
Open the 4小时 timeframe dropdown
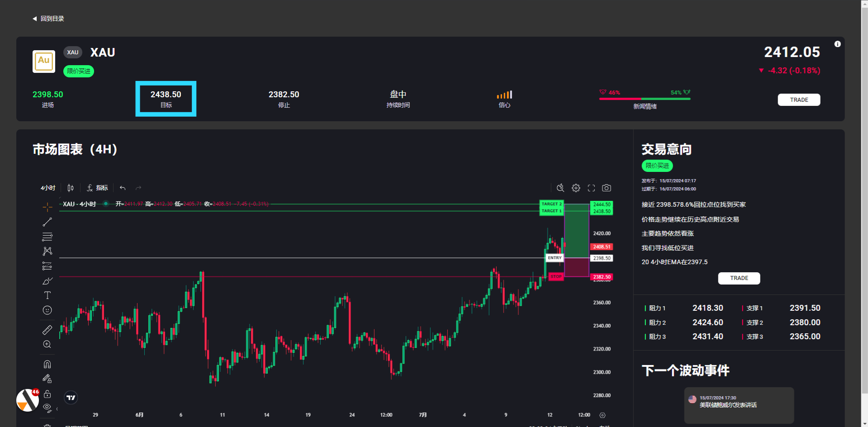(x=48, y=188)
